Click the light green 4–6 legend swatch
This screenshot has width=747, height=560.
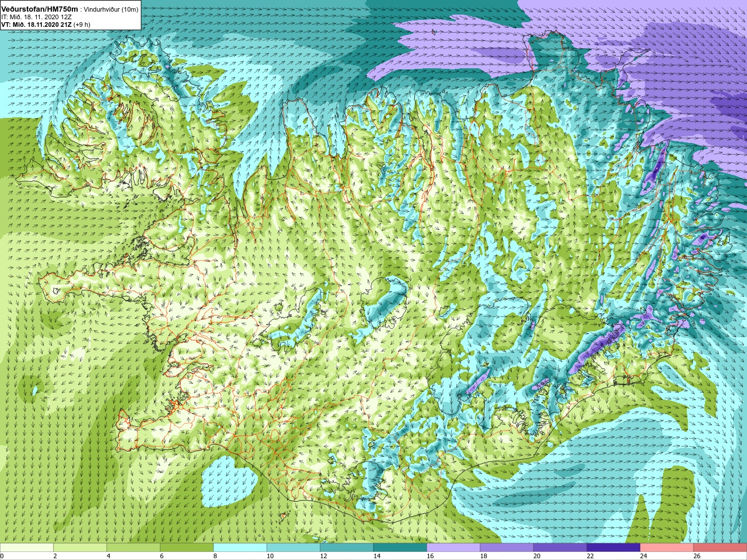click(x=134, y=548)
